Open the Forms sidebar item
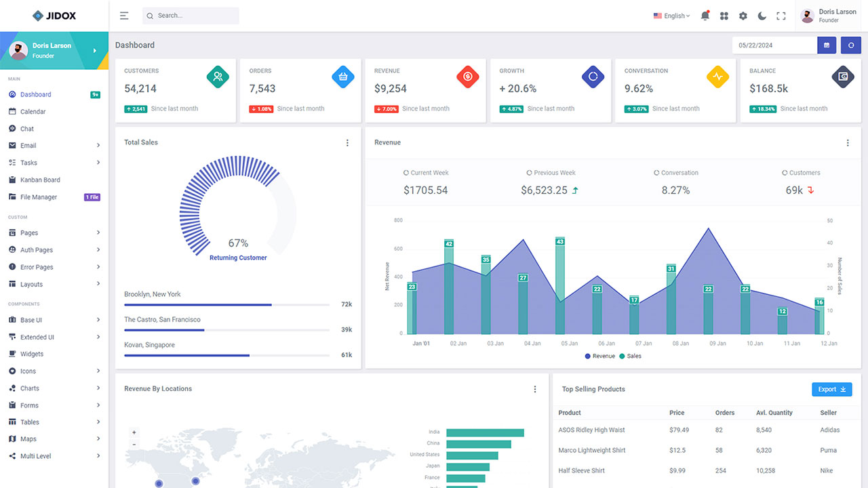This screenshot has width=868, height=488. (x=54, y=405)
